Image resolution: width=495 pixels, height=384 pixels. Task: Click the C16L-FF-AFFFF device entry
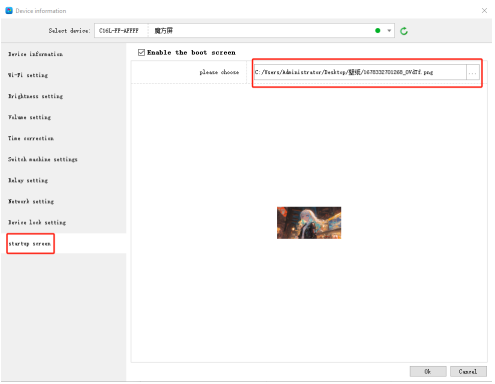pos(119,31)
